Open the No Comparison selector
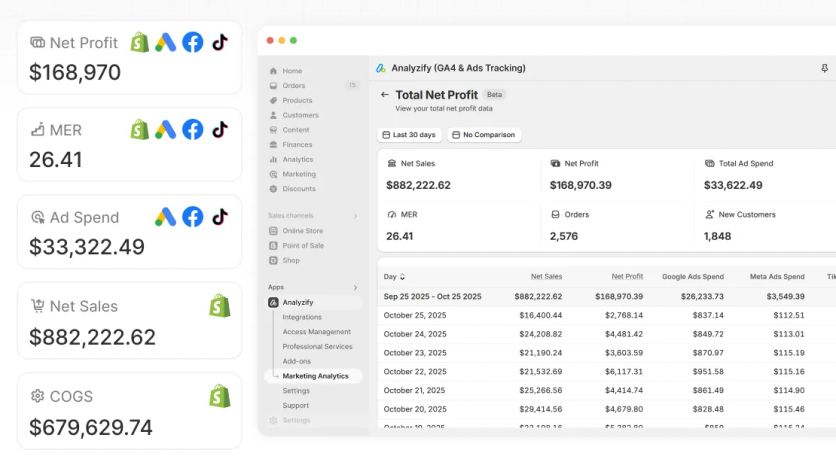836x456 pixels. (x=484, y=135)
